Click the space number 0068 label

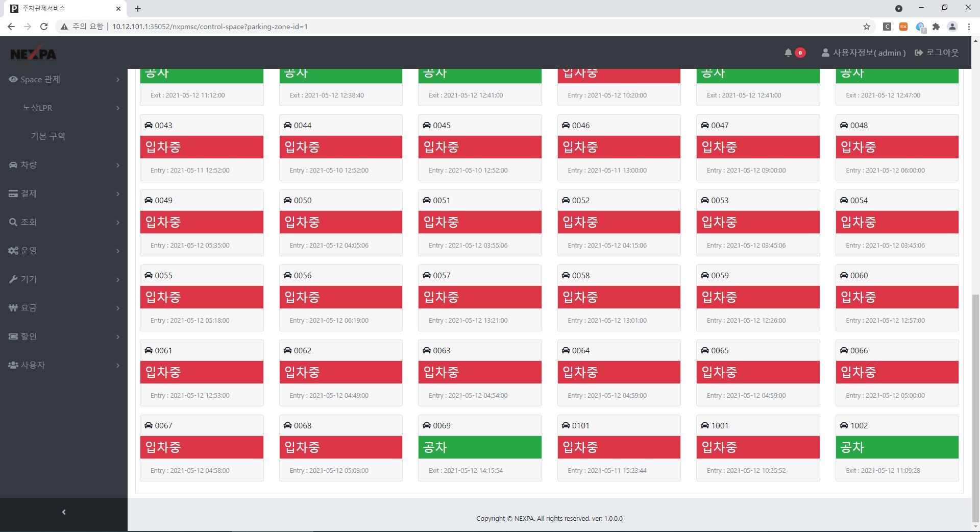click(303, 425)
